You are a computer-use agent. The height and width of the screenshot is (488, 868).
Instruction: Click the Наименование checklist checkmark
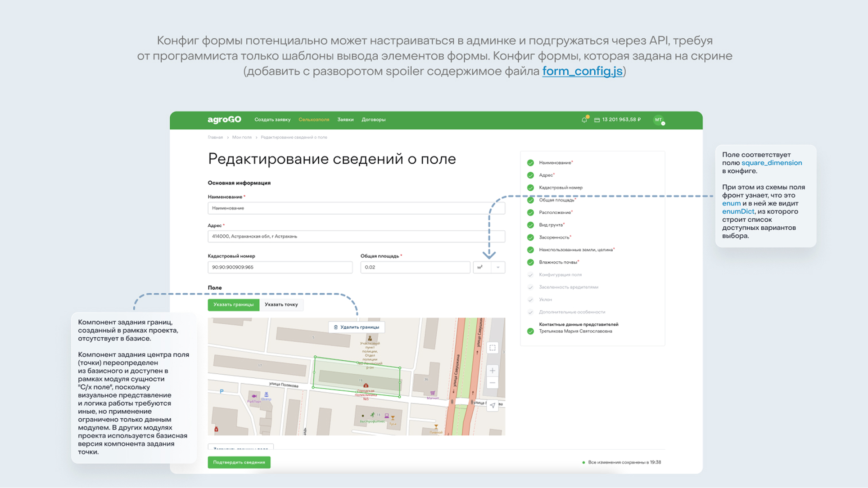[530, 163]
